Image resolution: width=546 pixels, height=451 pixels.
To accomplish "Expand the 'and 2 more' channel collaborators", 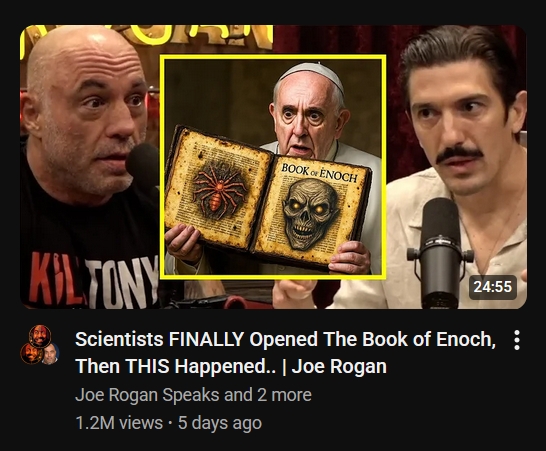I will coord(268,395).
